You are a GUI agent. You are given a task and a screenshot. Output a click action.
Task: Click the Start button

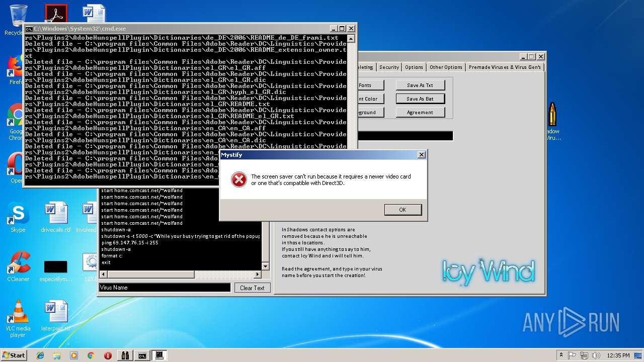tap(14, 355)
